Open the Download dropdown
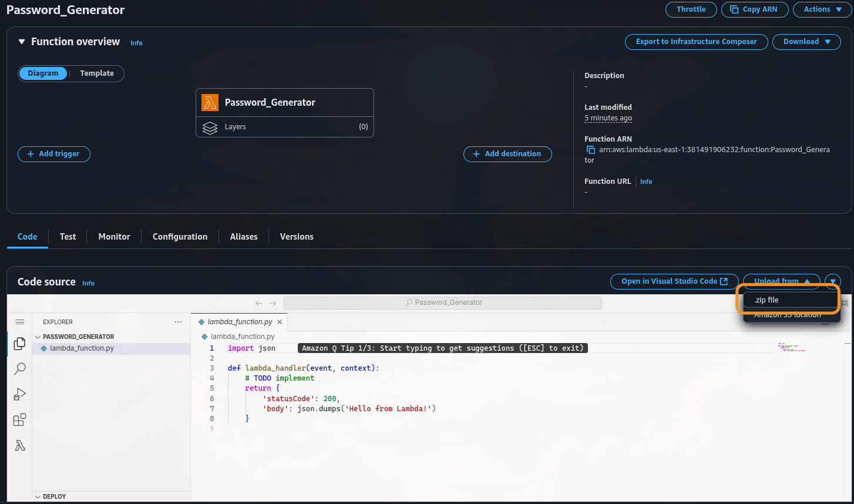 point(806,42)
